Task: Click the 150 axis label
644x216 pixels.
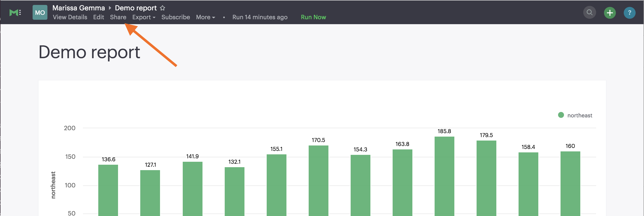Action: (x=70, y=157)
